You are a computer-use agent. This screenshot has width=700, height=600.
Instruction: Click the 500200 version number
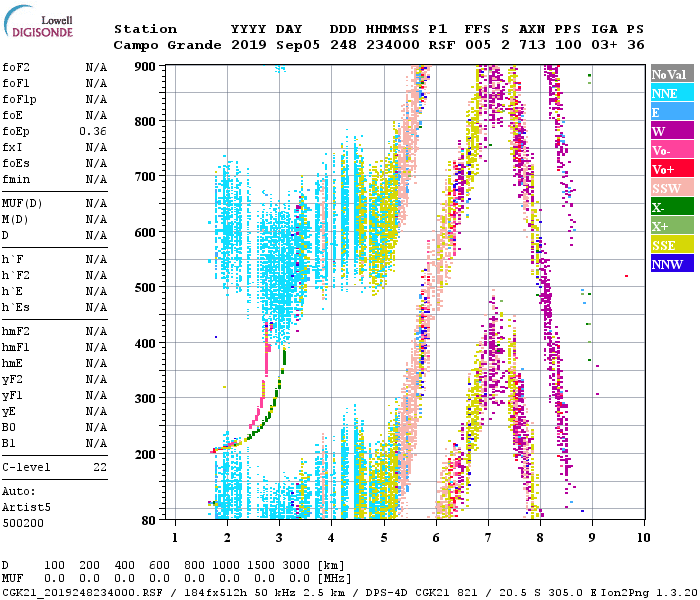(x=23, y=523)
